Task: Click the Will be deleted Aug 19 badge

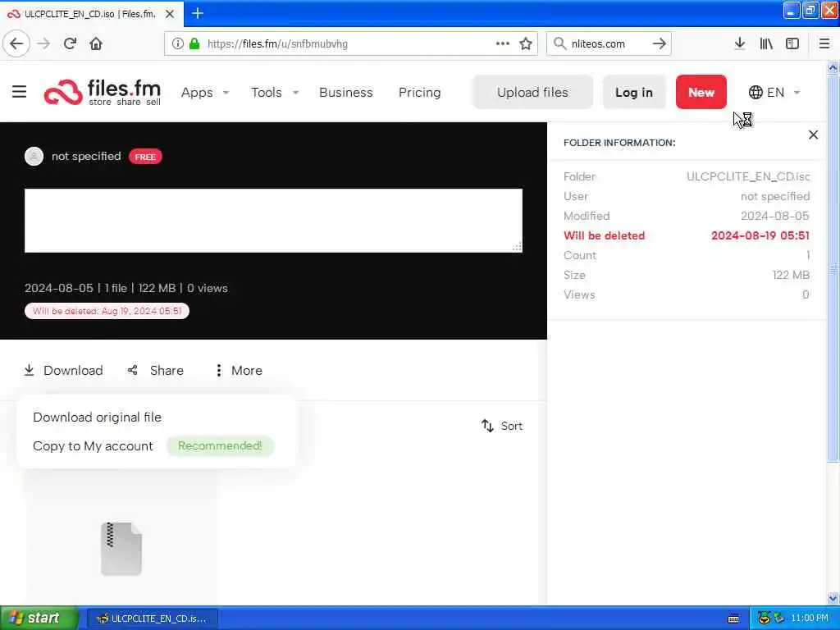Action: tap(107, 311)
